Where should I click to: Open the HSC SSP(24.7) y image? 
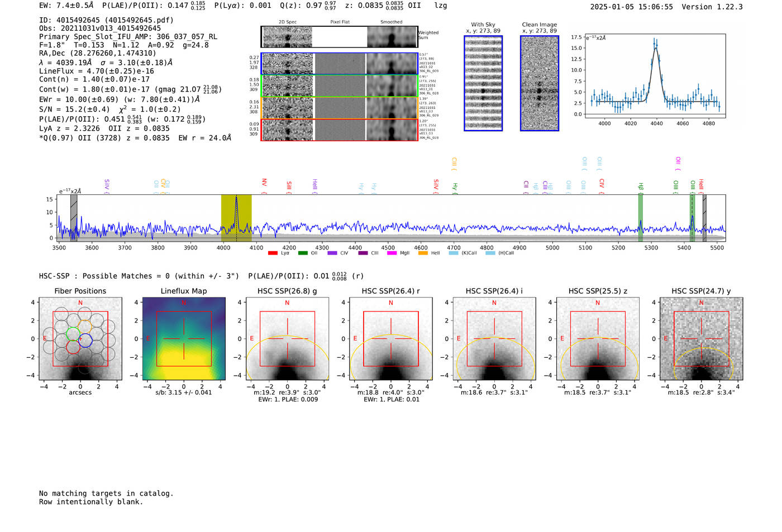point(702,339)
